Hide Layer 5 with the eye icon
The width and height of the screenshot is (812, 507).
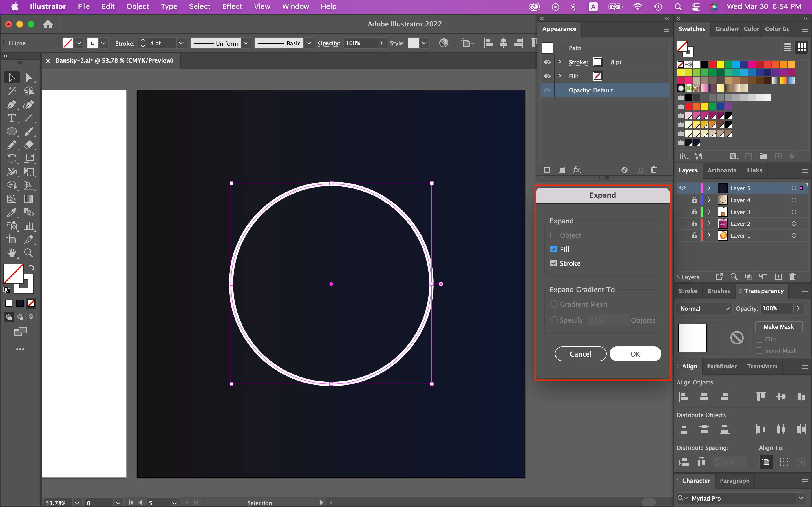click(x=683, y=188)
